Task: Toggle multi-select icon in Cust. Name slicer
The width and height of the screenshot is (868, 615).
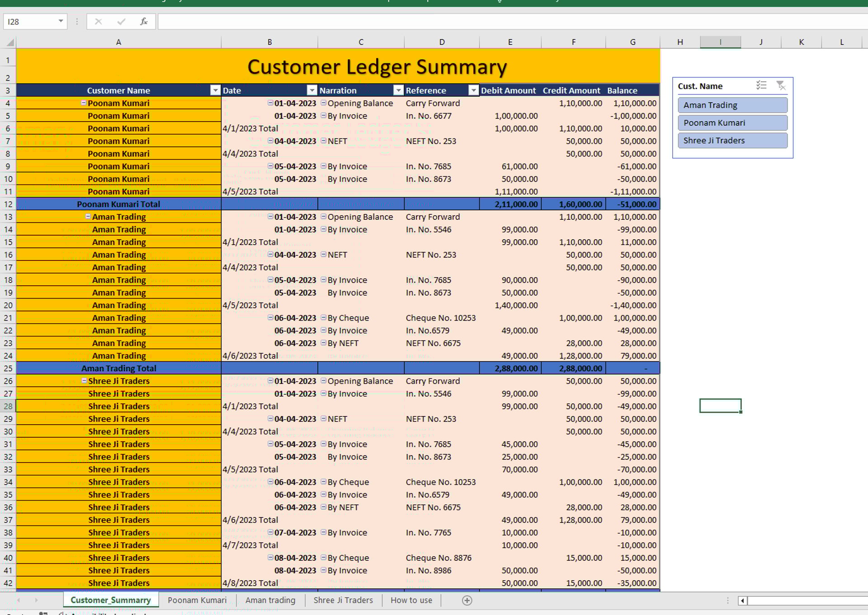Action: coord(761,85)
